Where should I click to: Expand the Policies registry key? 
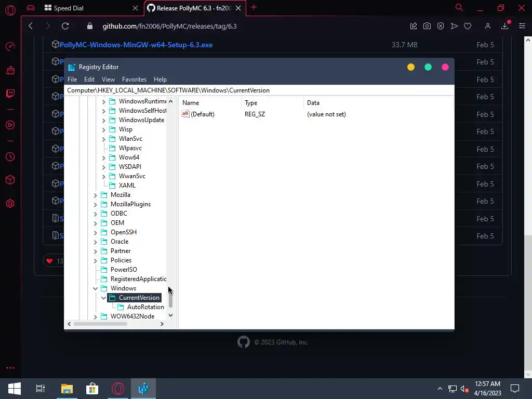[96, 261]
